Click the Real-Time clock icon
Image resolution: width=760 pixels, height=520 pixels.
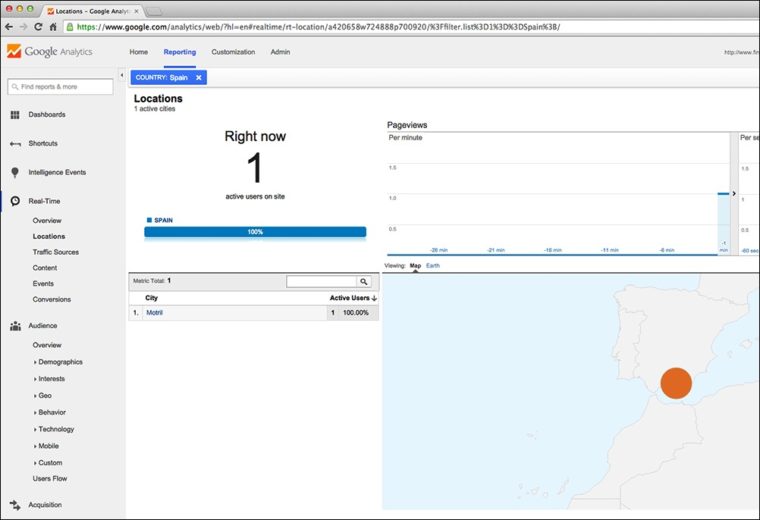(15, 201)
